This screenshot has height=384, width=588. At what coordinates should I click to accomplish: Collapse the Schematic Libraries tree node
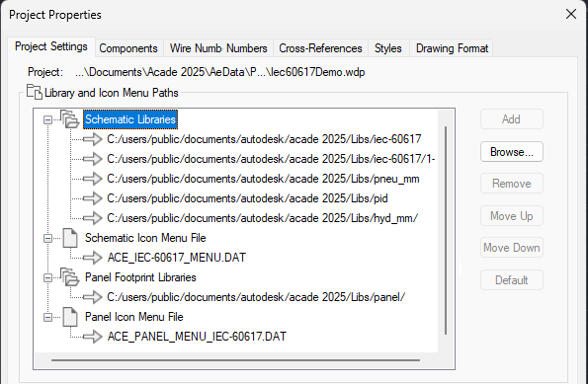tap(47, 119)
